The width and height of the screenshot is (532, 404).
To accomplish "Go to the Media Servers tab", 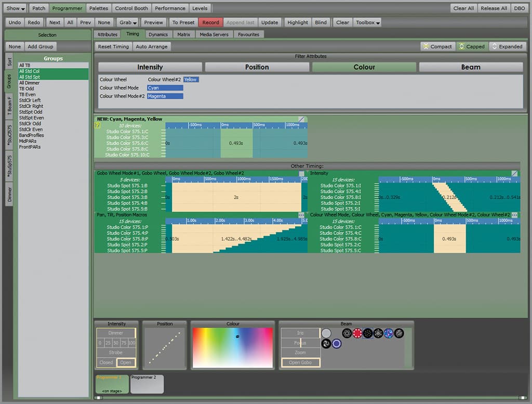I will [214, 34].
